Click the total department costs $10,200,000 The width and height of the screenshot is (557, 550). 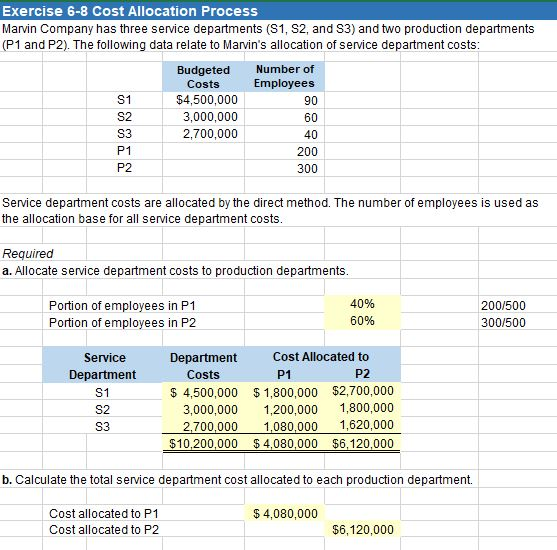(x=203, y=443)
